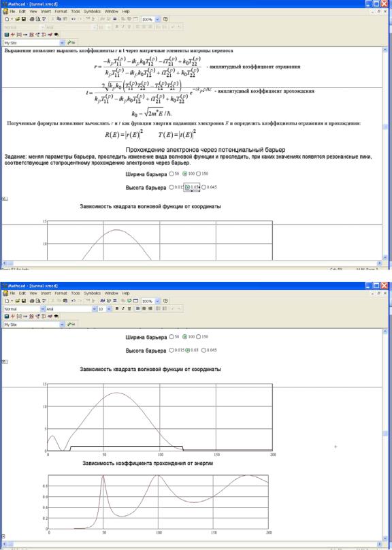392x550 pixels.
Task: Select barrier height 0.015 in upper window
Action: [171, 187]
